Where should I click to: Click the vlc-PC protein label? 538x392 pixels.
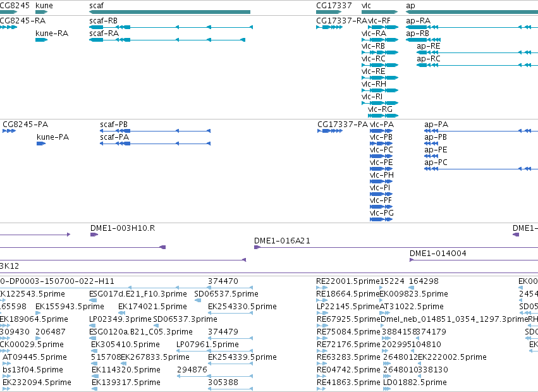point(382,150)
